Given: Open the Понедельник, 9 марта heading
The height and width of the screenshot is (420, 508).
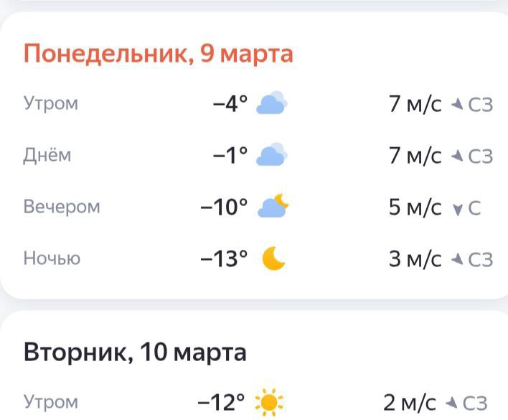Looking at the screenshot, I should pos(159,55).
